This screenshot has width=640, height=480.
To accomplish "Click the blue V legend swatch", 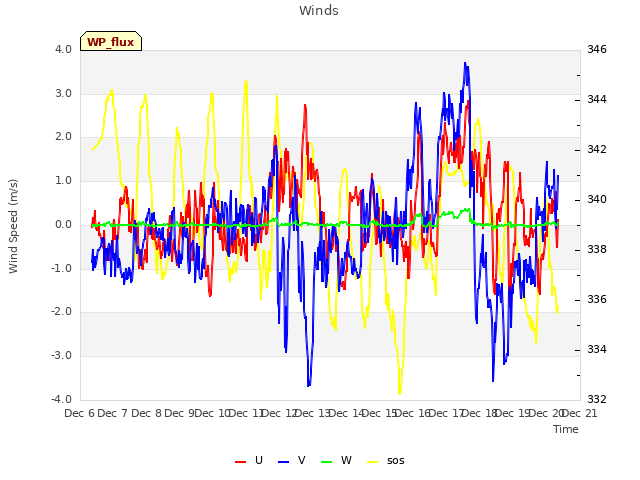I will (x=283, y=462).
